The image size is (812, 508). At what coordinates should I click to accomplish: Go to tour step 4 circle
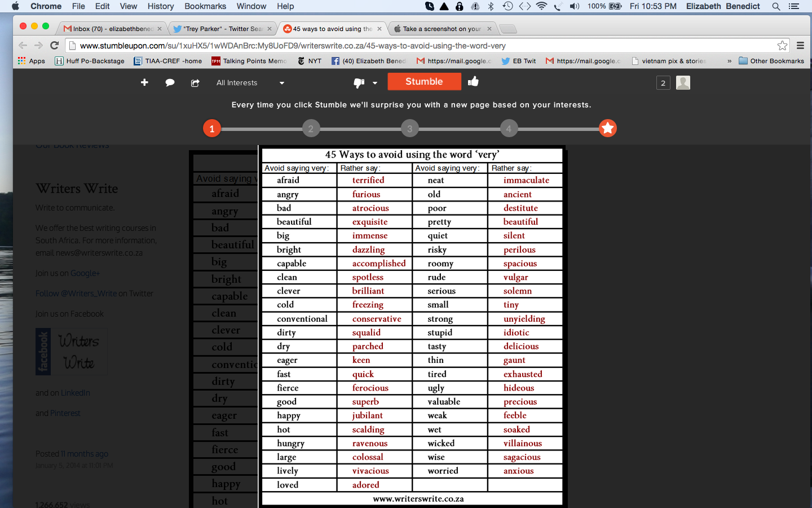pos(509,129)
